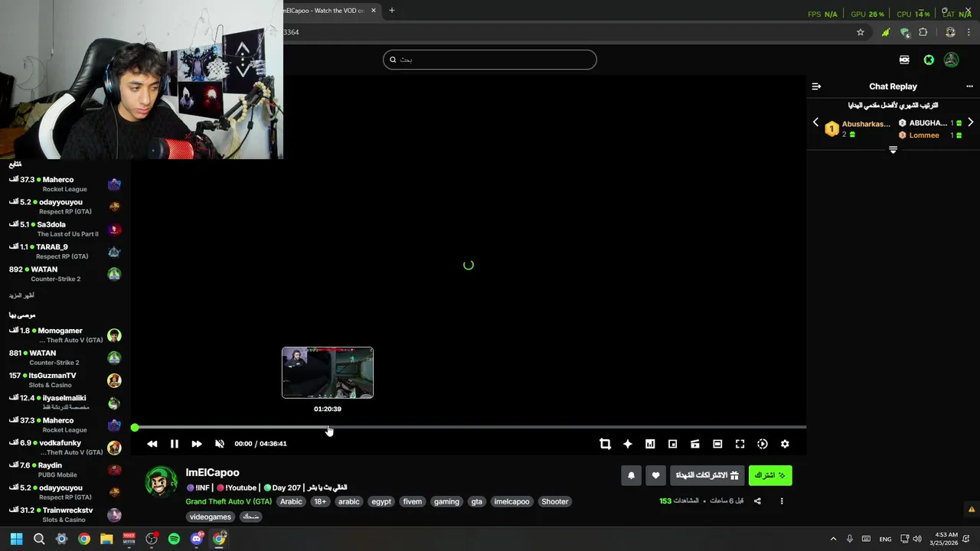
Task: Click the seek bar at the 01:20:39 position
Action: coord(328,427)
